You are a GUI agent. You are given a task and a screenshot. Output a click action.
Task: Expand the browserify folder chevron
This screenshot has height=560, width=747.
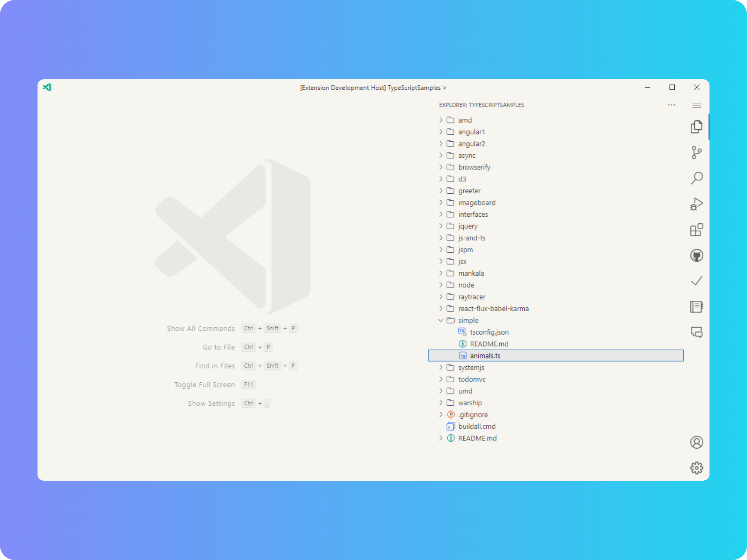441,167
